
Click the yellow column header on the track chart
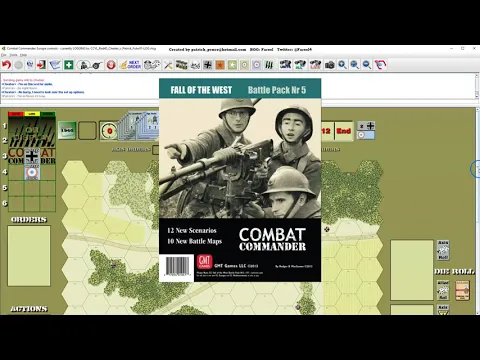point(32,114)
